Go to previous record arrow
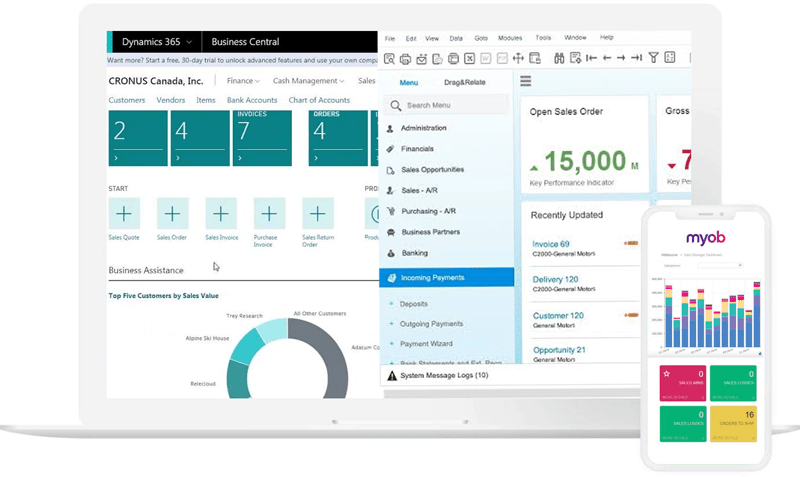Image resolution: width=800 pixels, height=477 pixels. click(x=607, y=58)
